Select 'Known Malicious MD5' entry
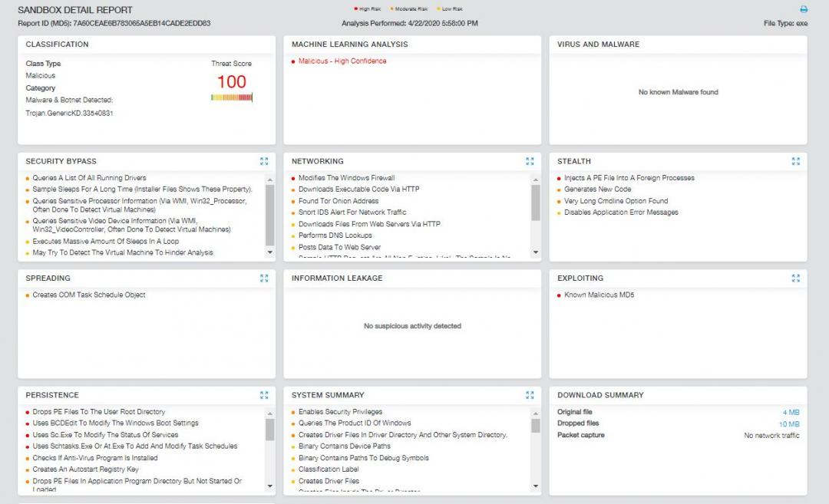 (x=599, y=295)
